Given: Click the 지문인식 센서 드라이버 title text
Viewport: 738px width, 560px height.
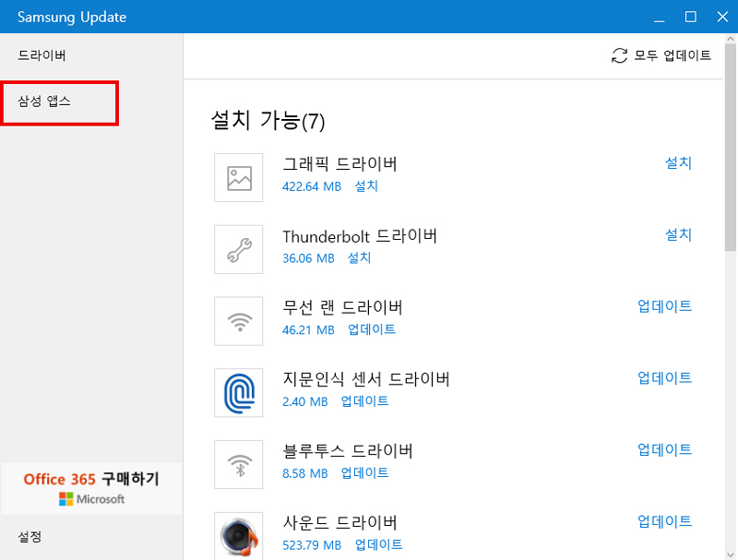Looking at the screenshot, I should click(366, 379).
